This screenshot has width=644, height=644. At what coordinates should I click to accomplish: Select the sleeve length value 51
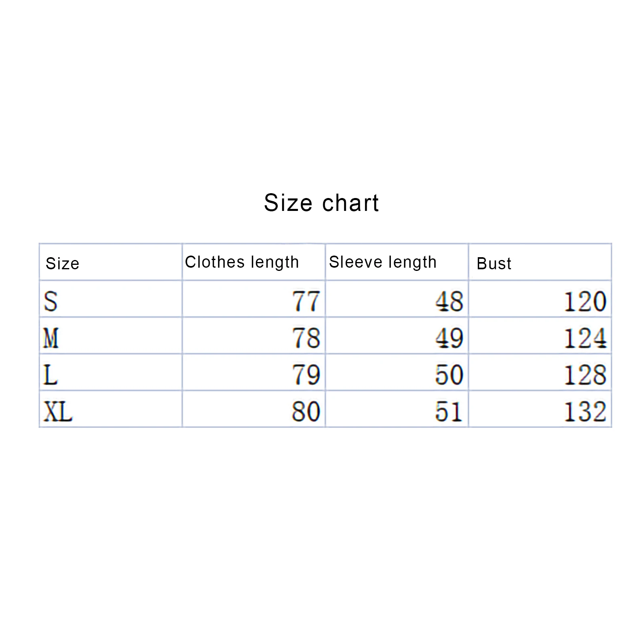[449, 412]
